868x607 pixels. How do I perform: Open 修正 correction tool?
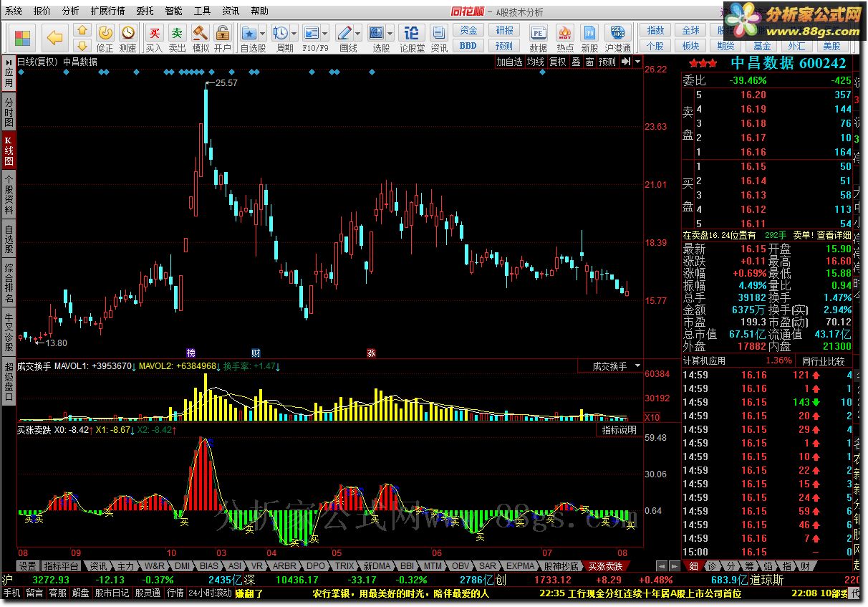coord(105,38)
